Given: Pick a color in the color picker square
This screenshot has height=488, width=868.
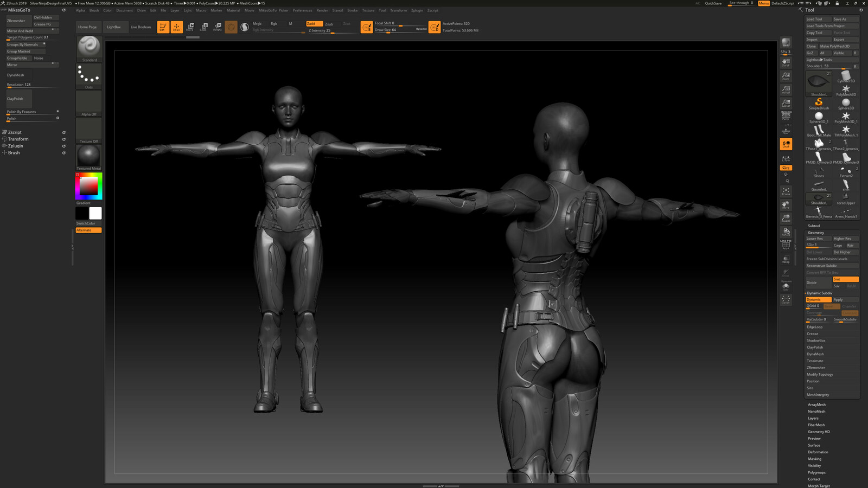Looking at the screenshot, I should pos(89,187).
